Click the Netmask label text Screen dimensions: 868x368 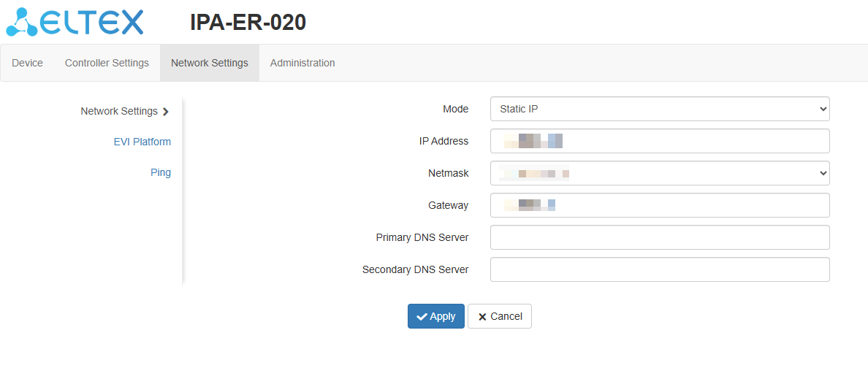tap(448, 173)
